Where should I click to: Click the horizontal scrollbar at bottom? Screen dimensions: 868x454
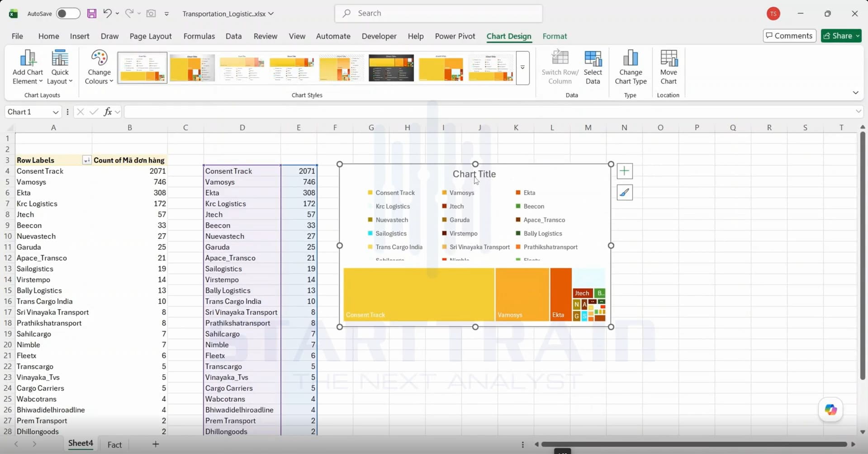click(x=694, y=445)
